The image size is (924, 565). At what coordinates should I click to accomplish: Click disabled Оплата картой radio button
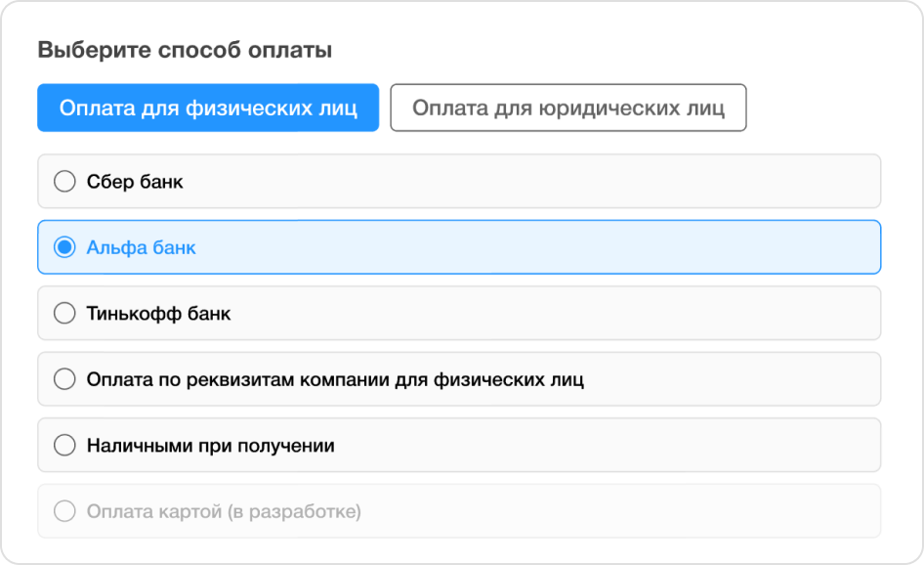click(64, 511)
